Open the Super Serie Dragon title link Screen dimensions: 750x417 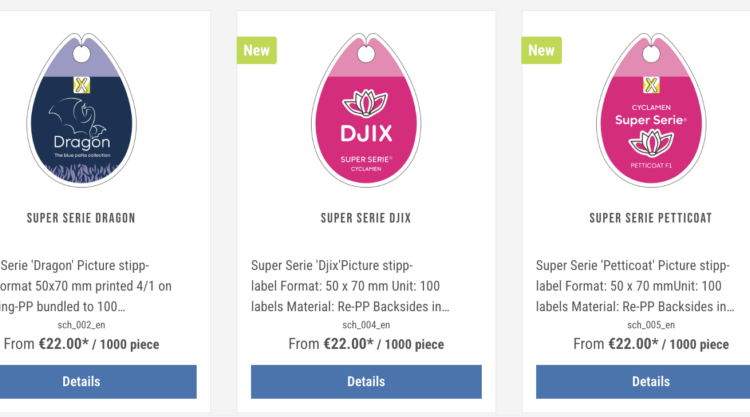[81, 218]
